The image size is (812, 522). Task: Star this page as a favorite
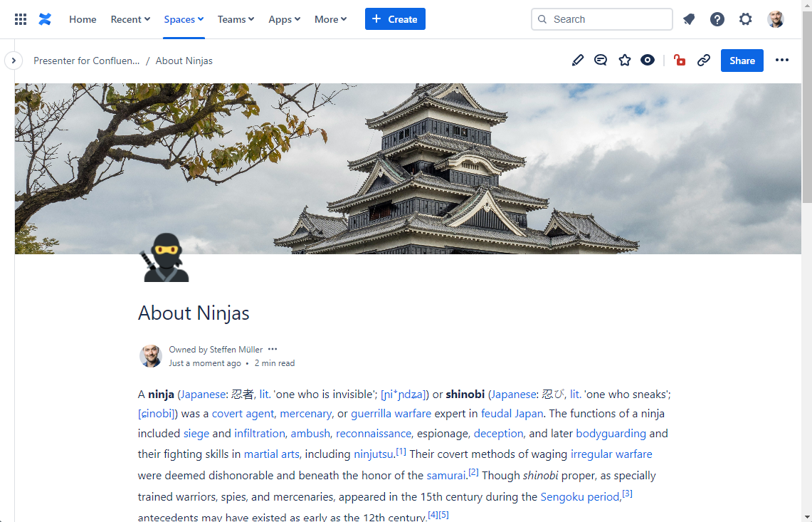click(x=625, y=61)
